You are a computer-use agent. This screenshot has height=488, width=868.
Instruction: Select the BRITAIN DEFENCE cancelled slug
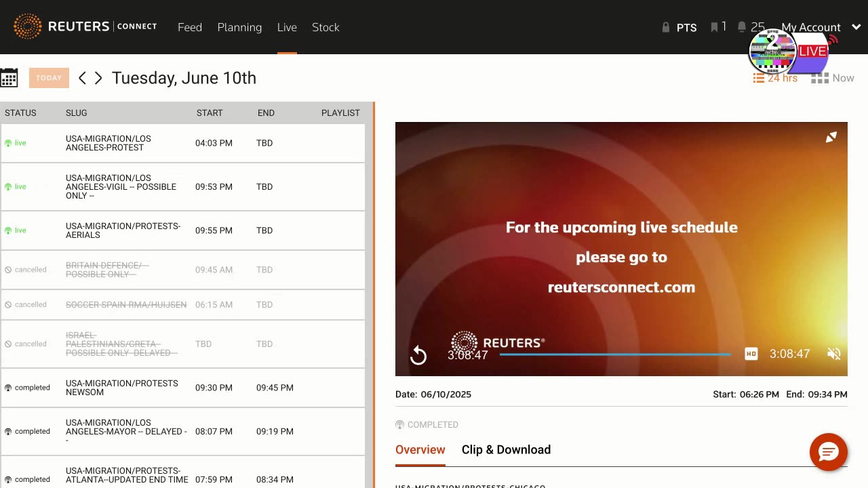click(107, 270)
